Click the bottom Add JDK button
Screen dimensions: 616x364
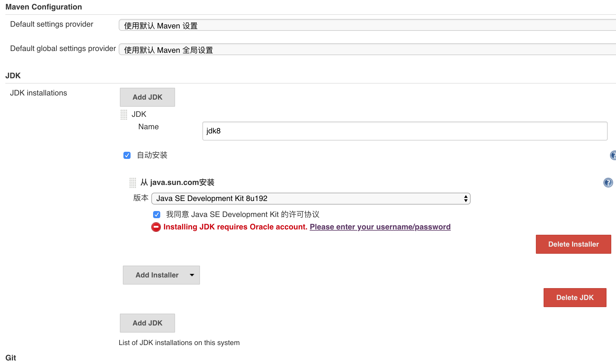[147, 323]
